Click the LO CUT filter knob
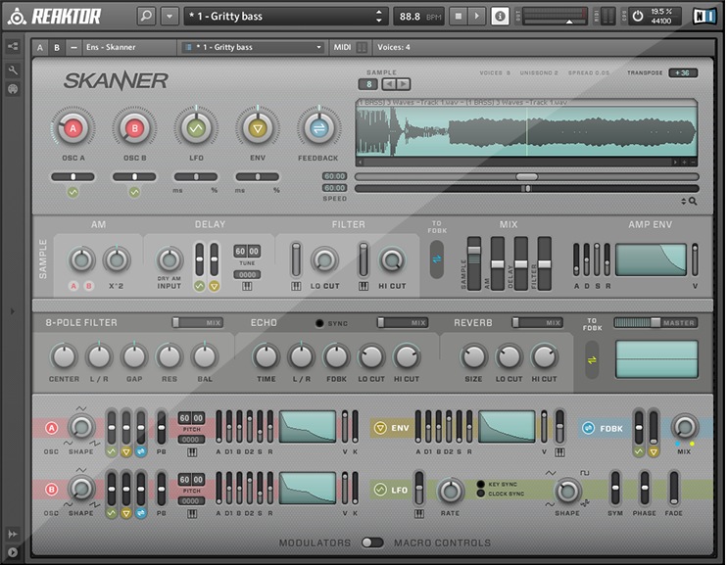The width and height of the screenshot is (728, 565). [324, 260]
